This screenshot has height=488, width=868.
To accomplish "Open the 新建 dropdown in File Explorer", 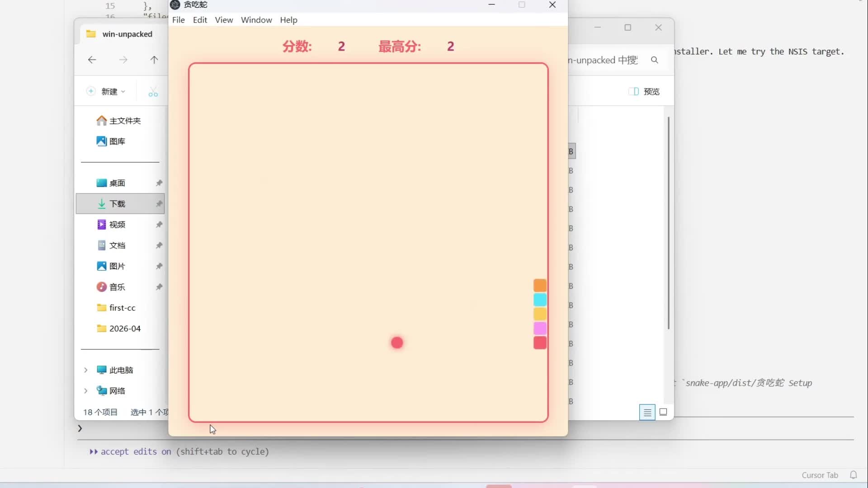I will [x=106, y=91].
